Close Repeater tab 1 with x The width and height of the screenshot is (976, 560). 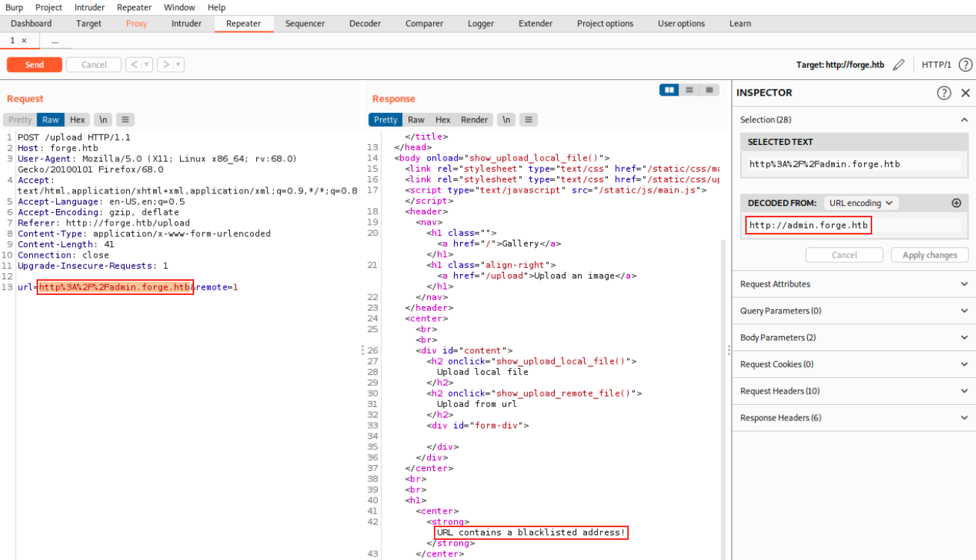pyautogui.click(x=24, y=40)
